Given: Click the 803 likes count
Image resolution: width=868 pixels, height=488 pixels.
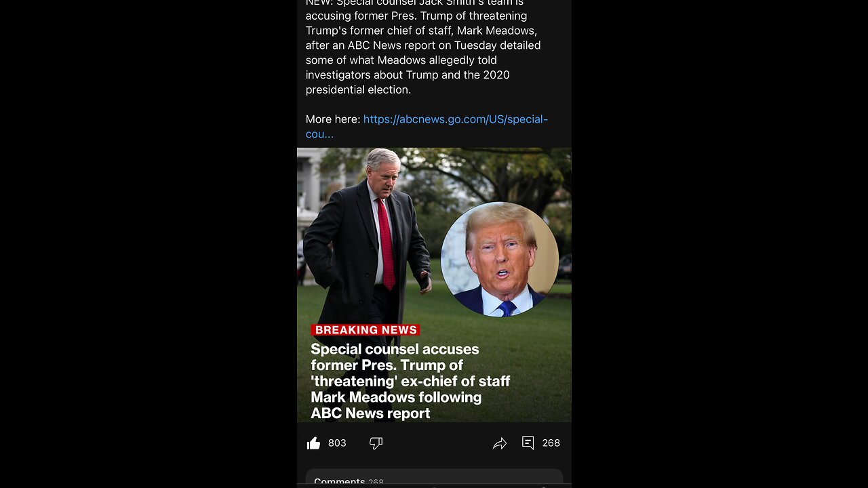Looking at the screenshot, I should click(337, 443).
